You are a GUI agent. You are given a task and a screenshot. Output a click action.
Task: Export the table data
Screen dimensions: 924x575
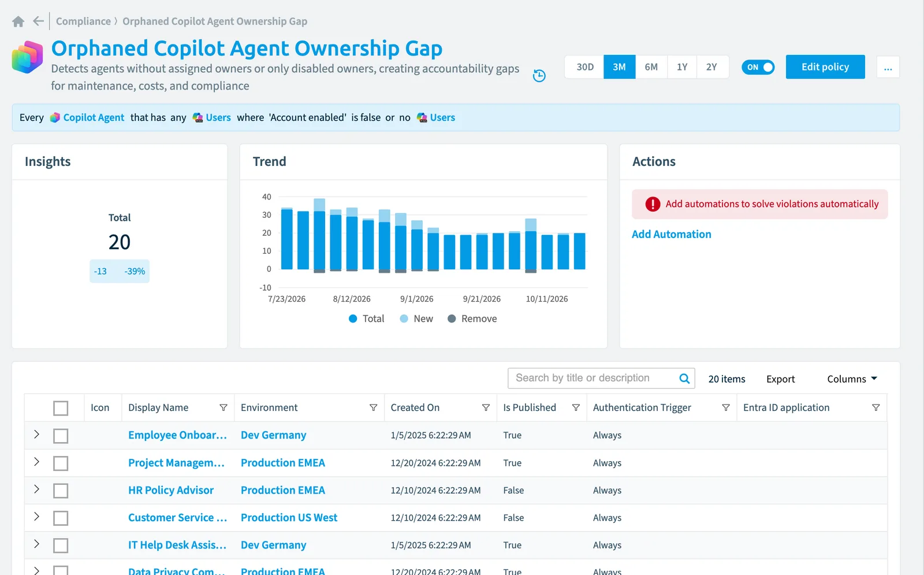point(781,379)
